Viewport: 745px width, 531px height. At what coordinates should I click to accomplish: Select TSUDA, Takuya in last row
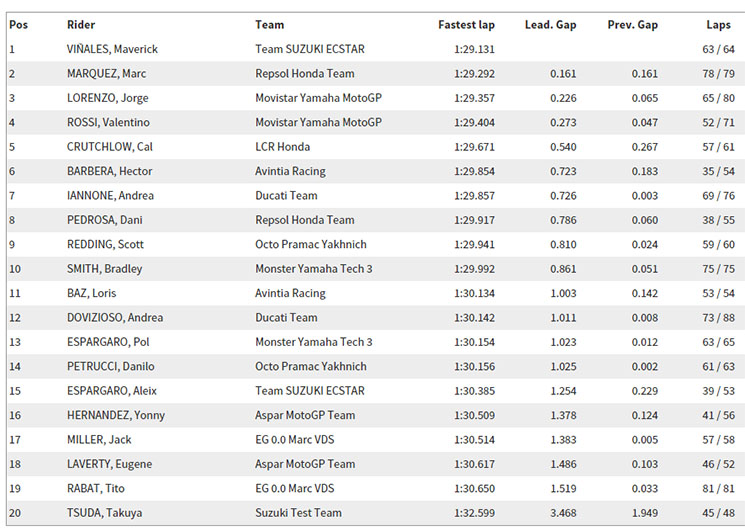pos(105,513)
